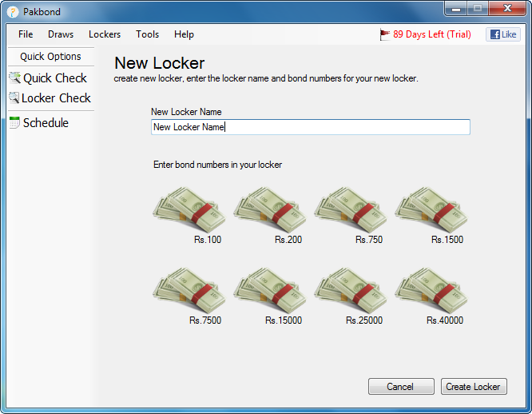Select the Rs.15000 bond money icon

pyautogui.click(x=270, y=291)
